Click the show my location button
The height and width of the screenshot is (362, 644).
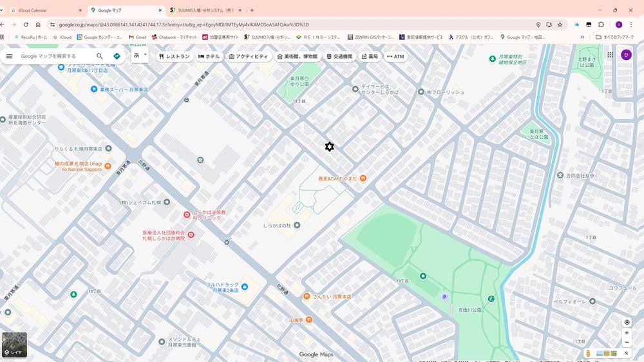(x=627, y=322)
